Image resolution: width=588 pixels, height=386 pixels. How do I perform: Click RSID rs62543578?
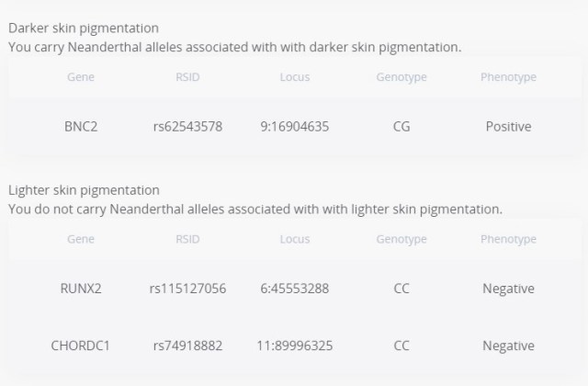tap(187, 127)
